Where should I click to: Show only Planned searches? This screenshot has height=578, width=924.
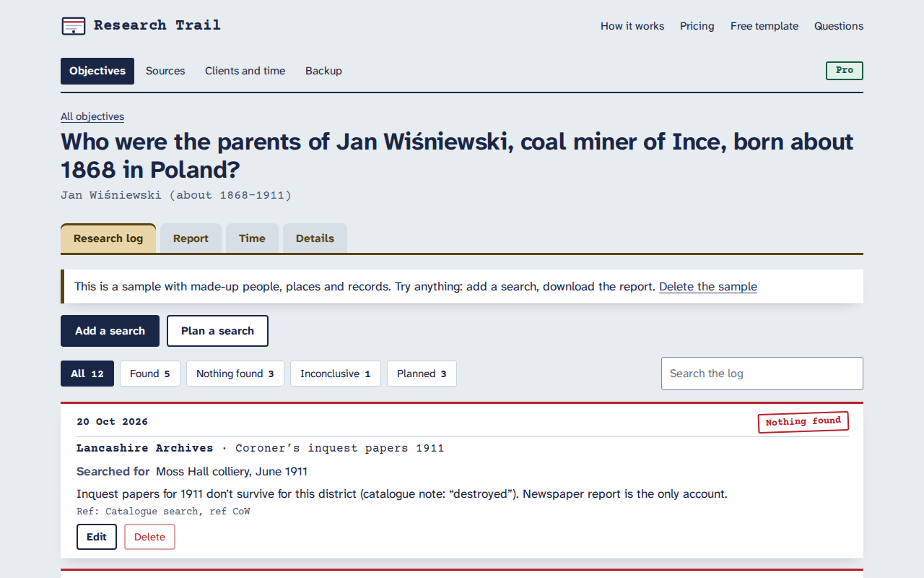422,374
